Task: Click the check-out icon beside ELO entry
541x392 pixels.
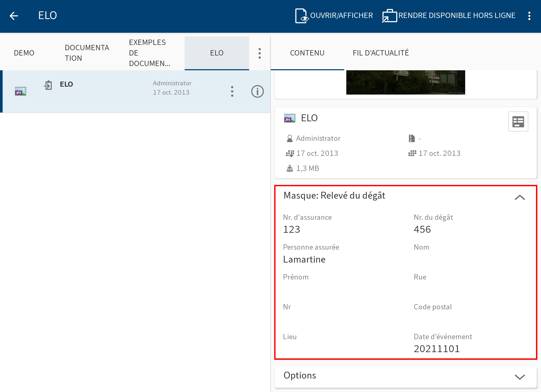Action: 48,85
